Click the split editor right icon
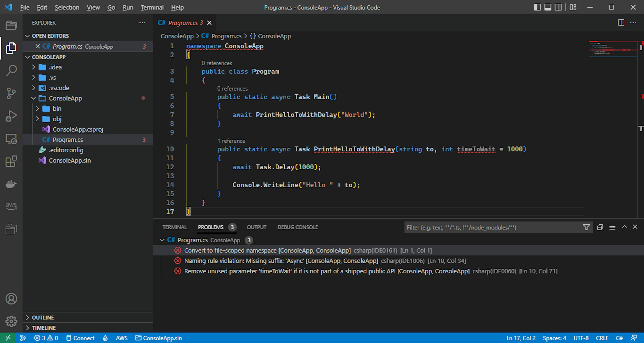The width and height of the screenshot is (644, 343). click(x=621, y=23)
